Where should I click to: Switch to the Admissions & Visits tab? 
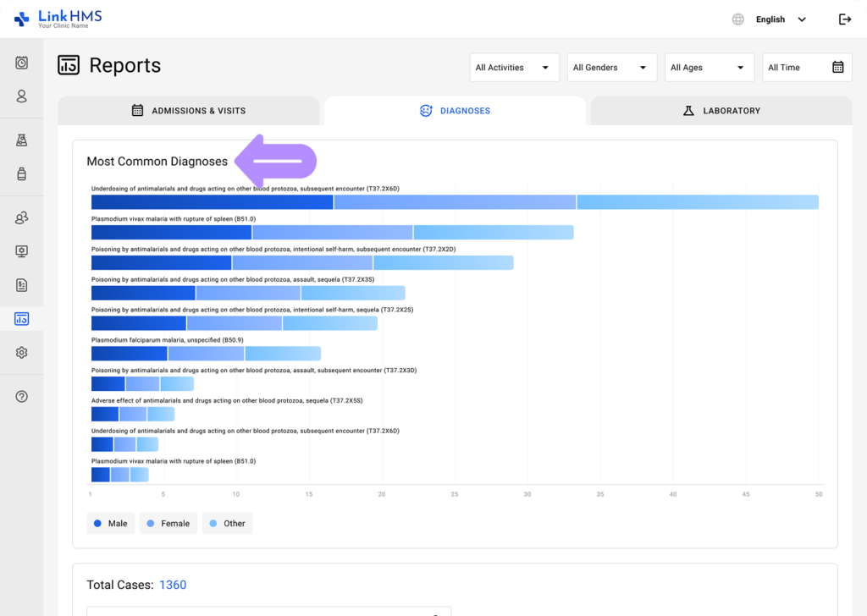point(189,110)
